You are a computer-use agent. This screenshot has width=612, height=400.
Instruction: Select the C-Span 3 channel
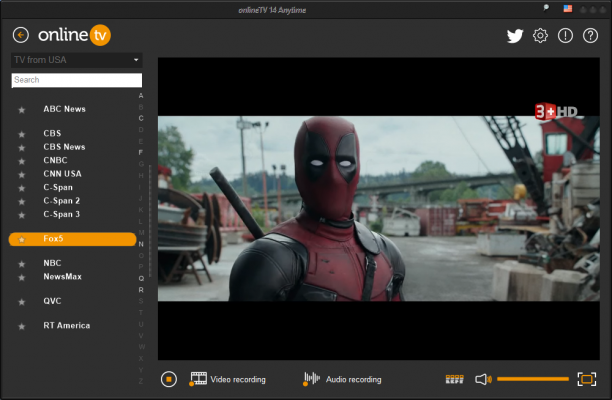click(62, 214)
